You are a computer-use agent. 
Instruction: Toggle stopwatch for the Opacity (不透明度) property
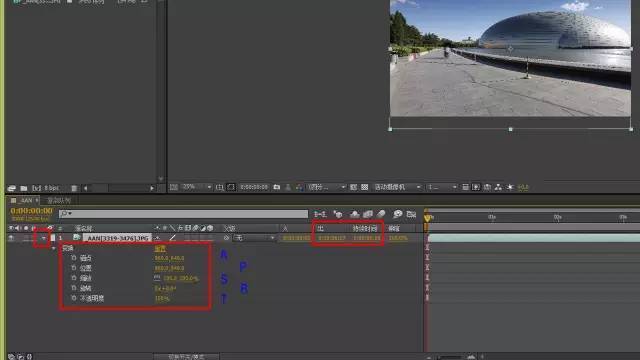pos(74,298)
